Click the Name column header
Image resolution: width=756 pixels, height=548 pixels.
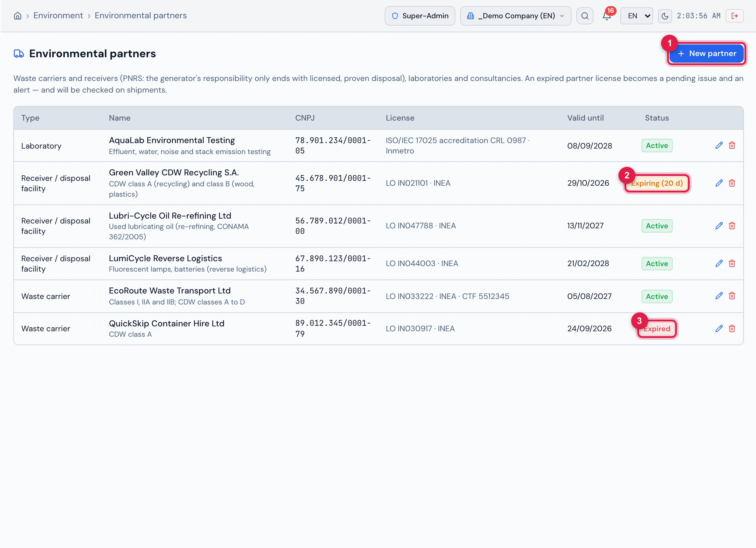[120, 118]
